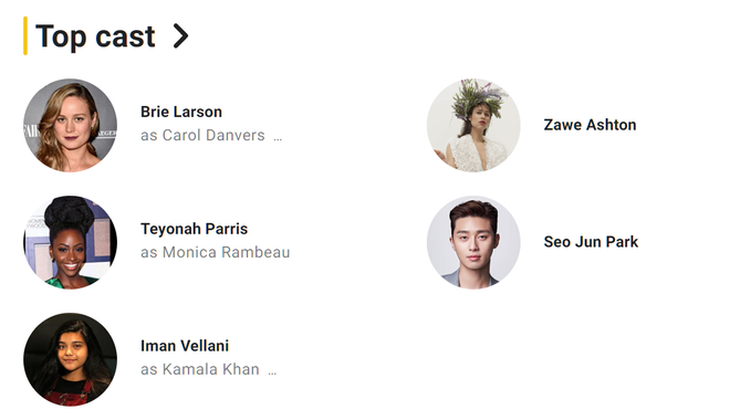
Task: Click Brie Larson's profile photo
Action: (x=70, y=125)
